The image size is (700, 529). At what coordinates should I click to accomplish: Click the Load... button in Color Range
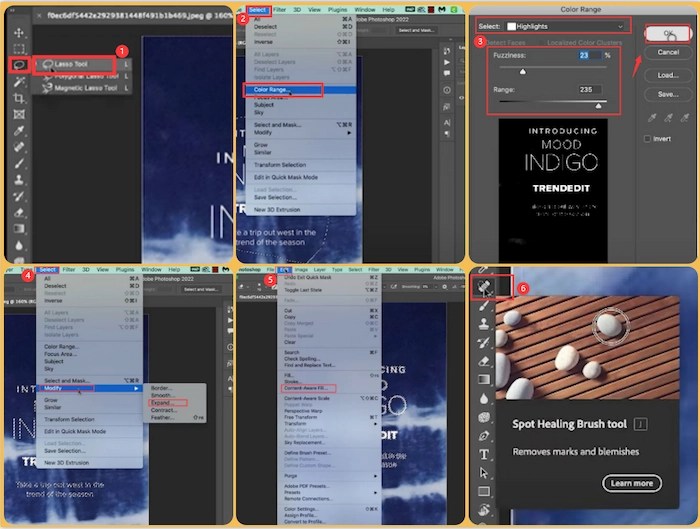pos(668,75)
